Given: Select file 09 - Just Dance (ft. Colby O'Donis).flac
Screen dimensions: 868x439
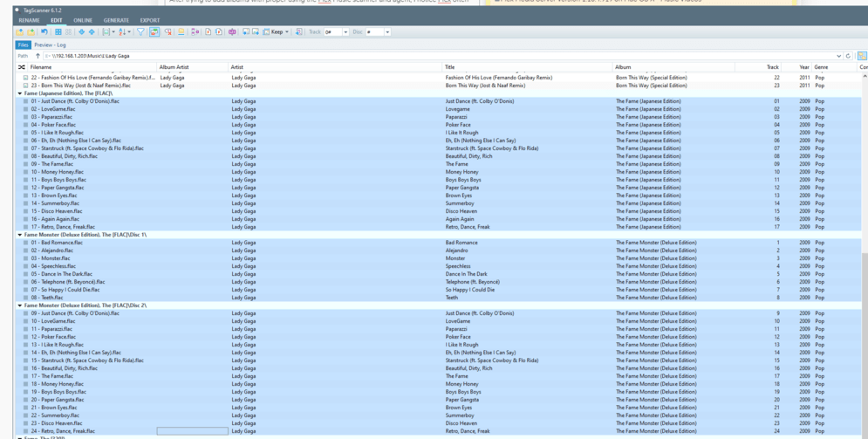Looking at the screenshot, I should point(75,313).
